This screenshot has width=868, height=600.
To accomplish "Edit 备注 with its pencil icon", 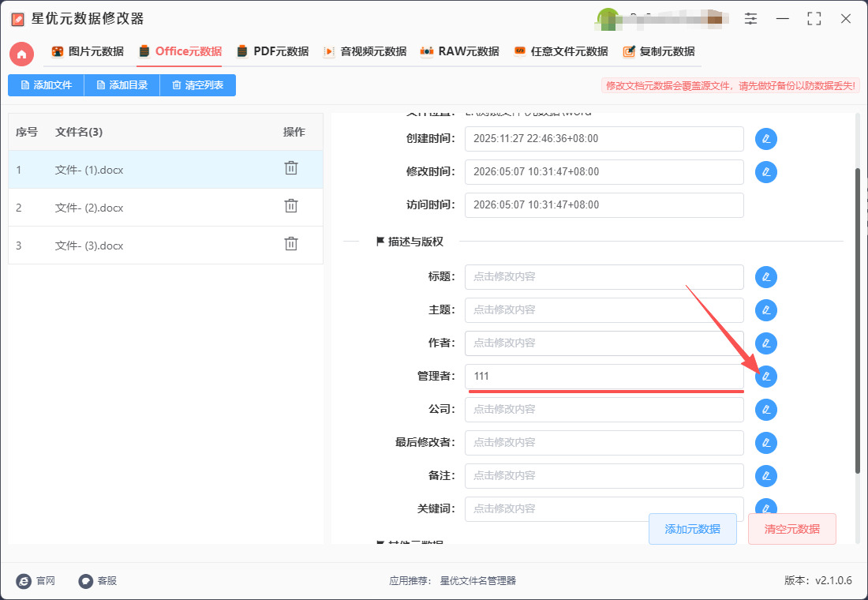I will pos(766,476).
